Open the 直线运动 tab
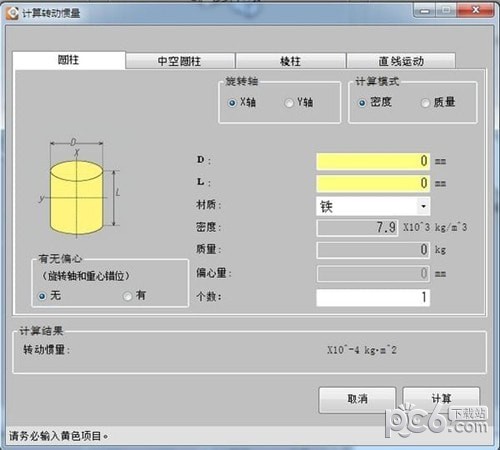 401,61
